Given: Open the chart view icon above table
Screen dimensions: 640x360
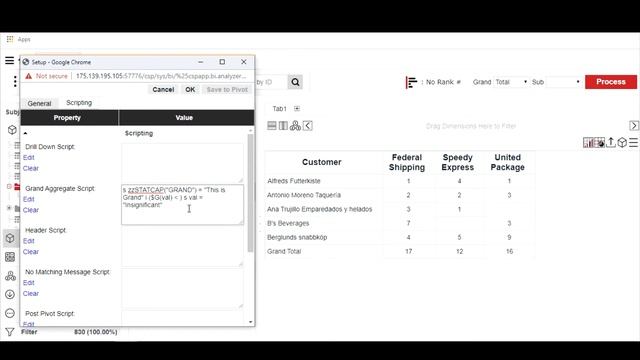Looking at the screenshot, I should [588, 142].
